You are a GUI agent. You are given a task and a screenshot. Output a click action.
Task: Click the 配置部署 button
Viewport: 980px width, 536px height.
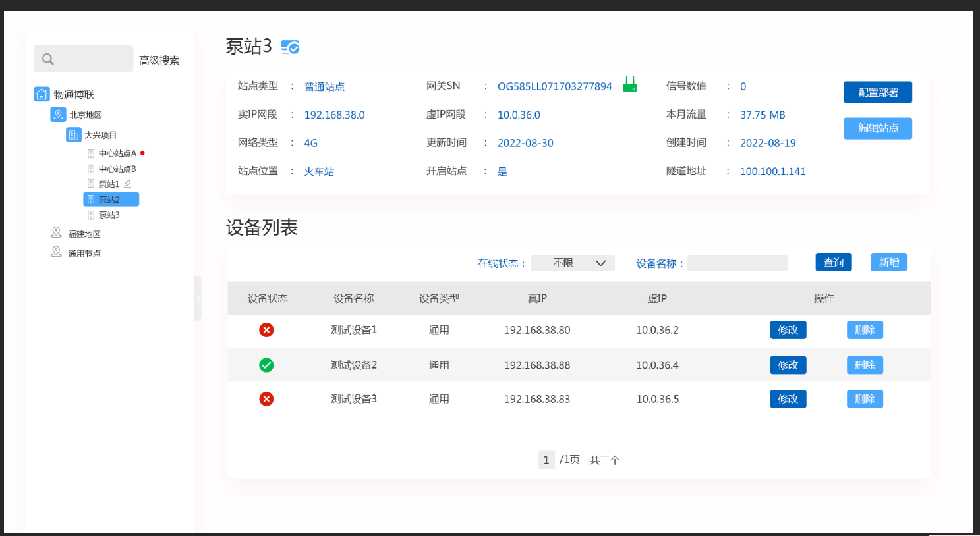click(878, 92)
